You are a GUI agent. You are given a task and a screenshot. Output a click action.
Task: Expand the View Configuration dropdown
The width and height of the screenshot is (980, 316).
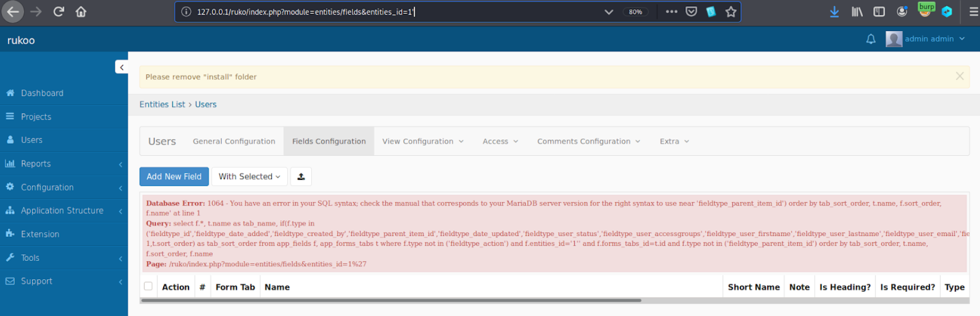423,141
